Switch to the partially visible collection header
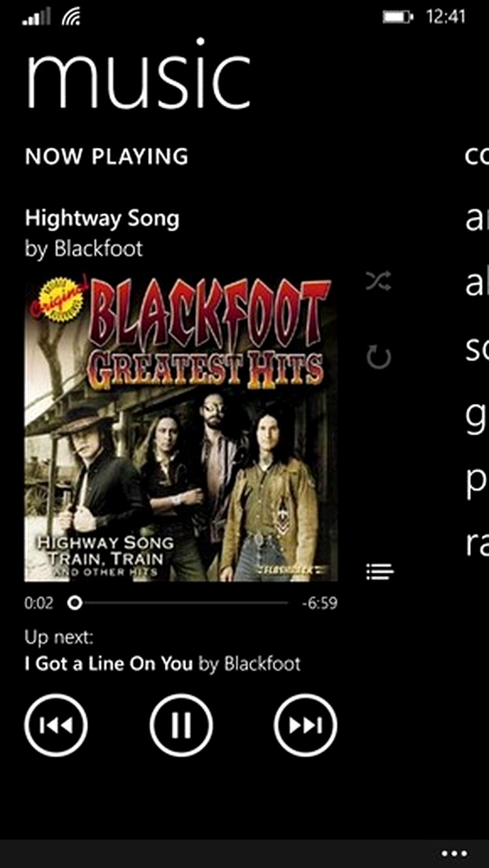The height and width of the screenshot is (868, 489). 477,156
